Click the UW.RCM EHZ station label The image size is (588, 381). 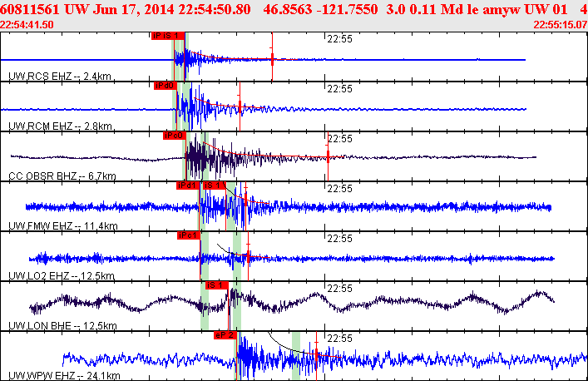59,126
